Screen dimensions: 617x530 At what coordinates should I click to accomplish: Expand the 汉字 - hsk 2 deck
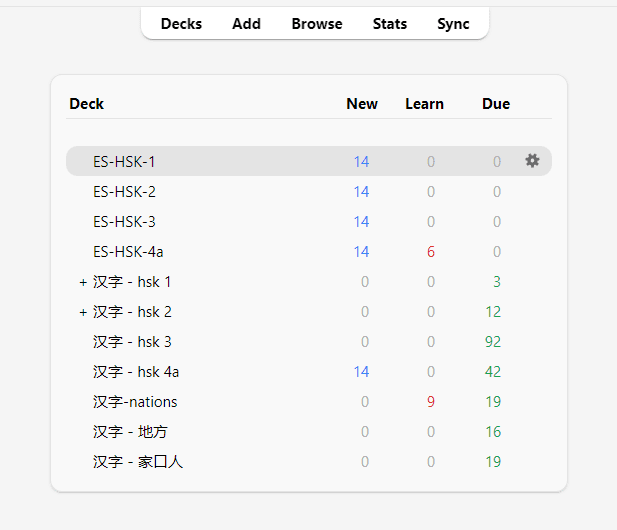[83, 312]
